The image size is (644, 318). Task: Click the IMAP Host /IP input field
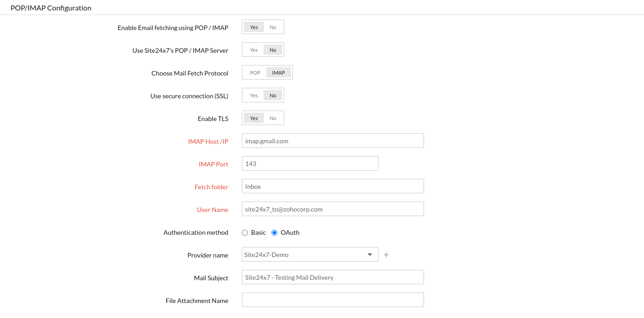[x=332, y=141]
